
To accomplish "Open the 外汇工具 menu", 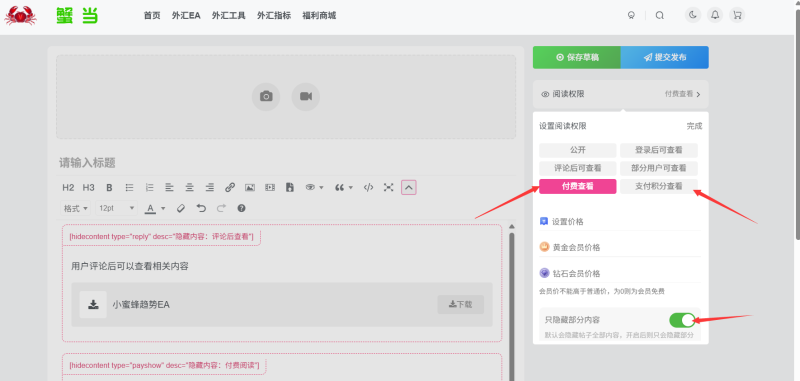I will [229, 15].
